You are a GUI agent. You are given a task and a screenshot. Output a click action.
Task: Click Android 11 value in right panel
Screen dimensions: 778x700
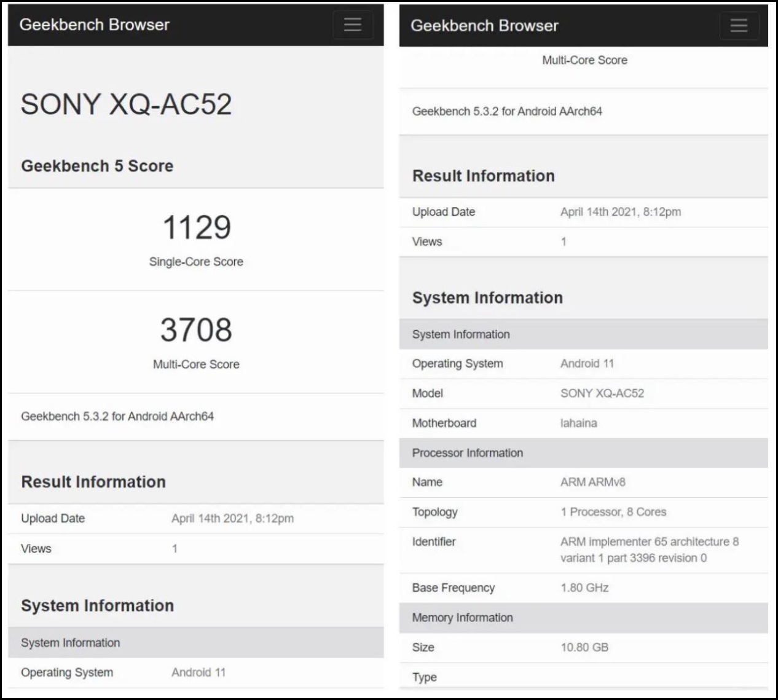point(587,363)
